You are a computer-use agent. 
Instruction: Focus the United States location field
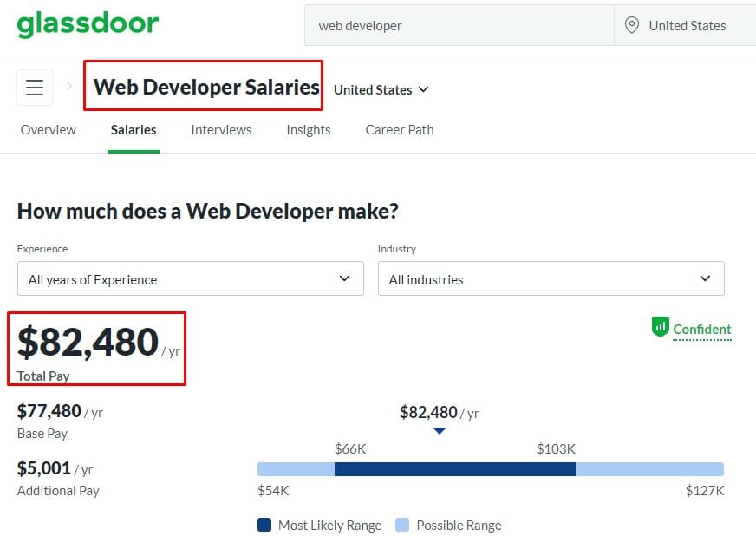685,25
